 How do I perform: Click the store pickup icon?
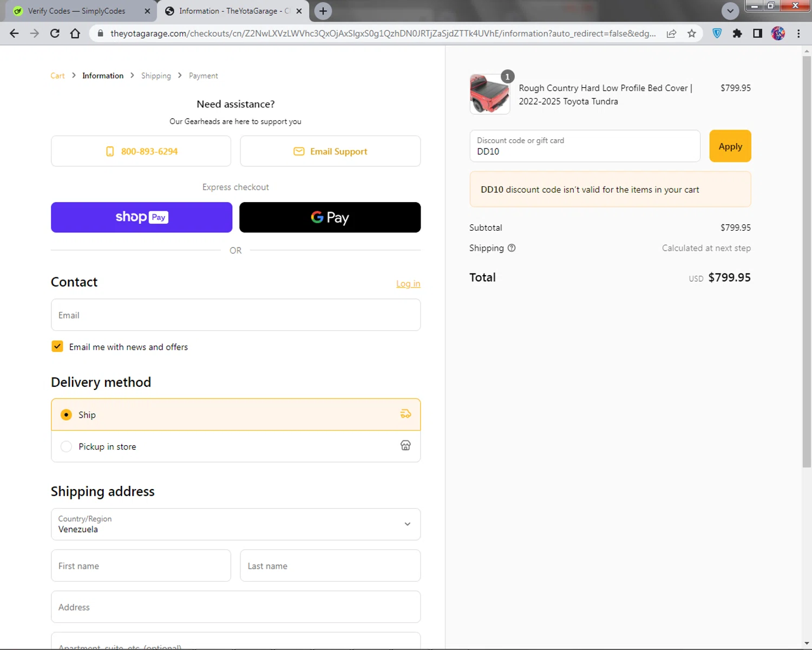click(x=405, y=445)
